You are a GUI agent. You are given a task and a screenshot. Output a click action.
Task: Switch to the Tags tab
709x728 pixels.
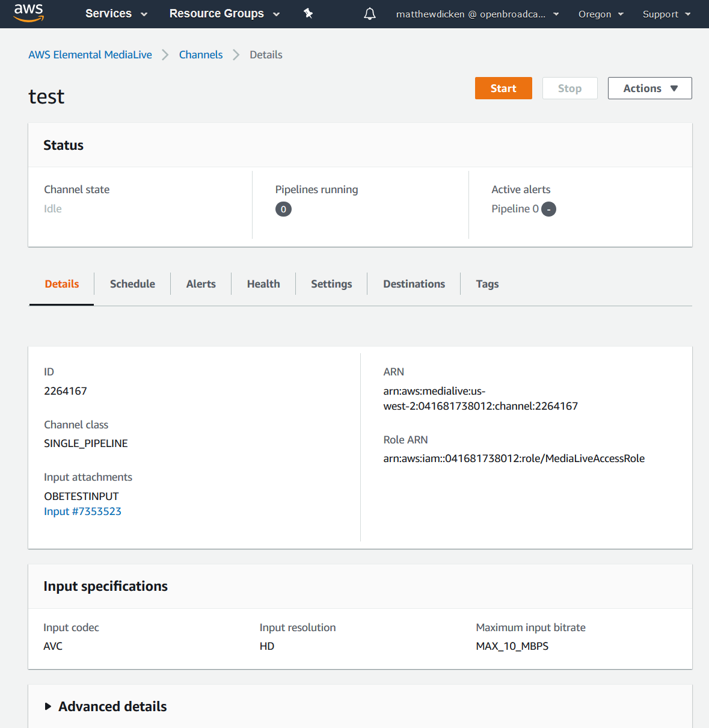pos(487,284)
